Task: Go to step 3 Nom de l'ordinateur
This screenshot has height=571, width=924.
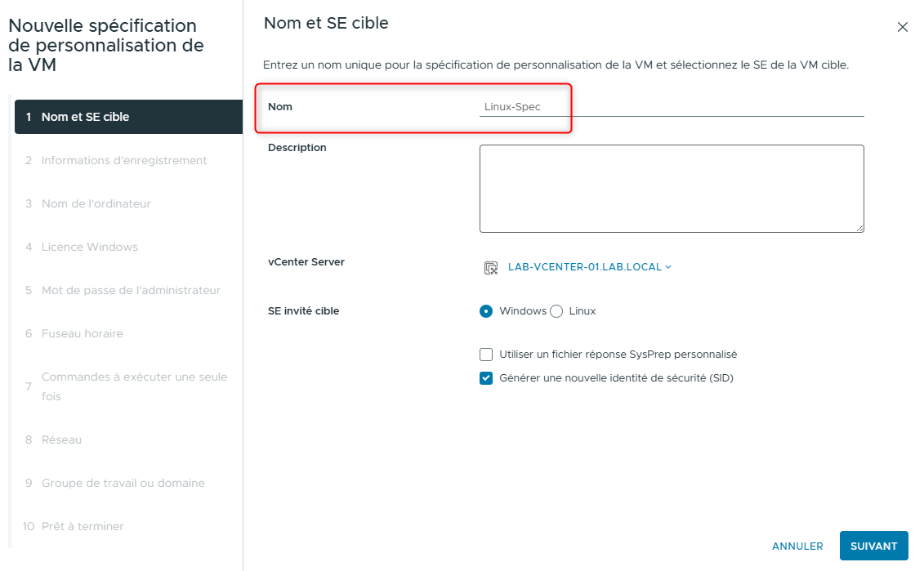Action: (96, 203)
